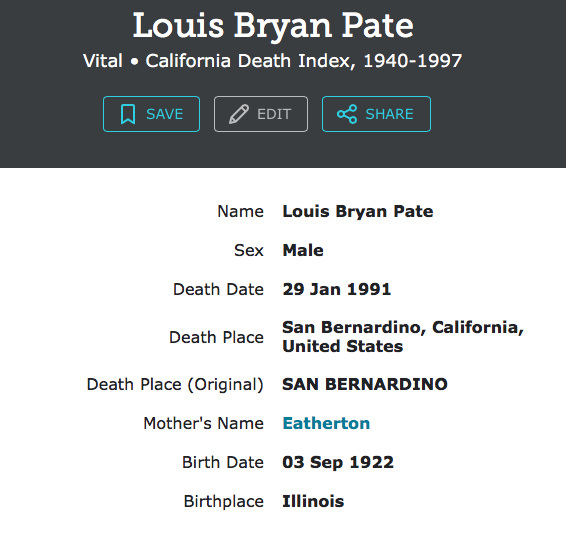The width and height of the screenshot is (566, 546).
Task: Click the Louis Bryan Pate page heading
Action: (273, 26)
